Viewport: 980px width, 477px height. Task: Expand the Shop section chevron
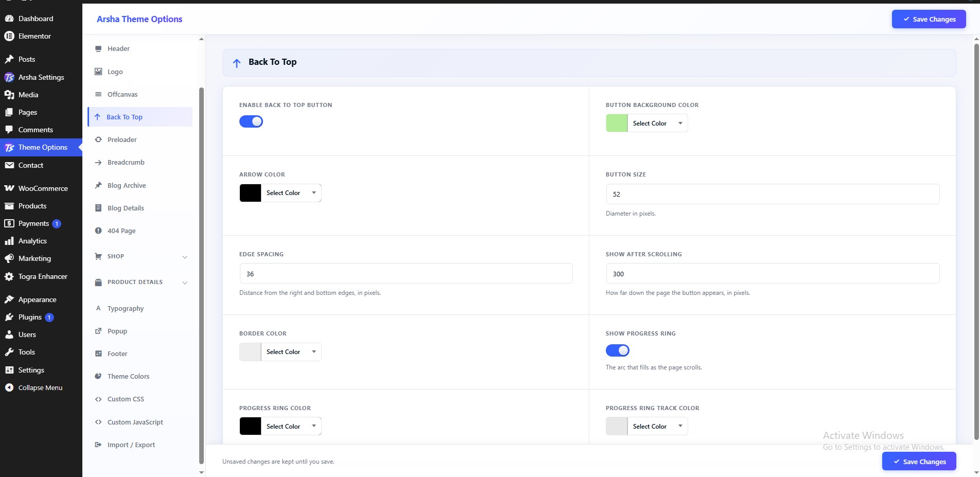click(x=185, y=257)
